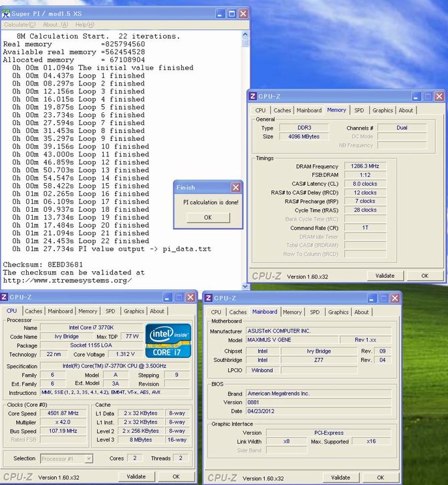Screen dimensions: 448x485
Task: Maximize the Super PI window
Action: [231, 13]
